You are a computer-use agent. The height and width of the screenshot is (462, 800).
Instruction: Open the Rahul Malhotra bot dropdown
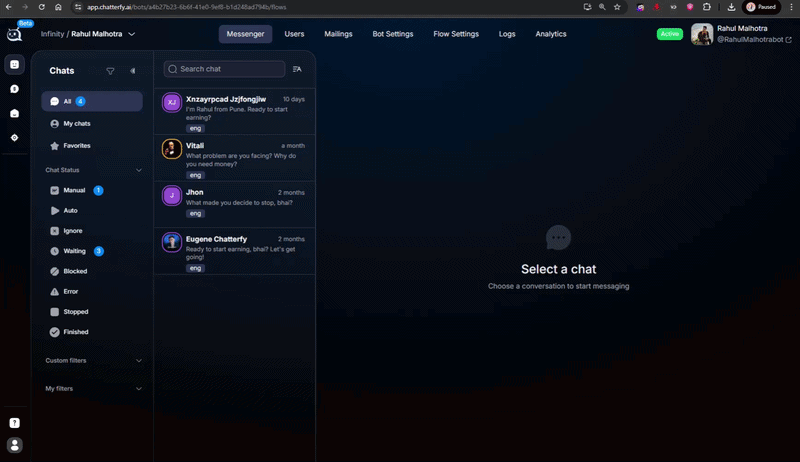132,34
